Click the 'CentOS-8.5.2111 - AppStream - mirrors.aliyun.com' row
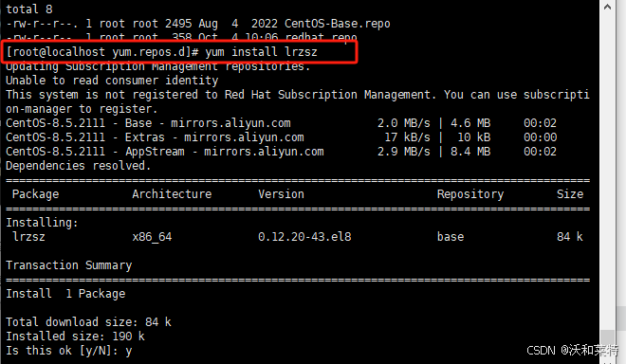626x364 pixels. pyautogui.click(x=281, y=152)
